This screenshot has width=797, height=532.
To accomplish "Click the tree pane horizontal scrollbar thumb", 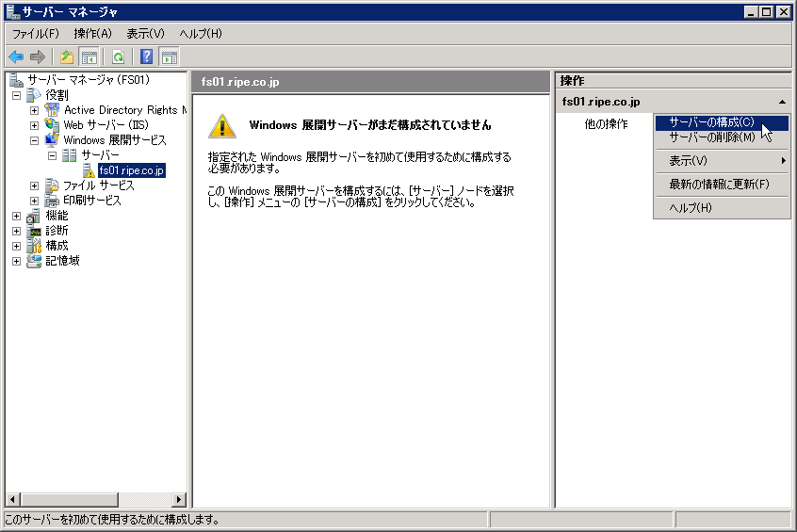I will (69, 499).
